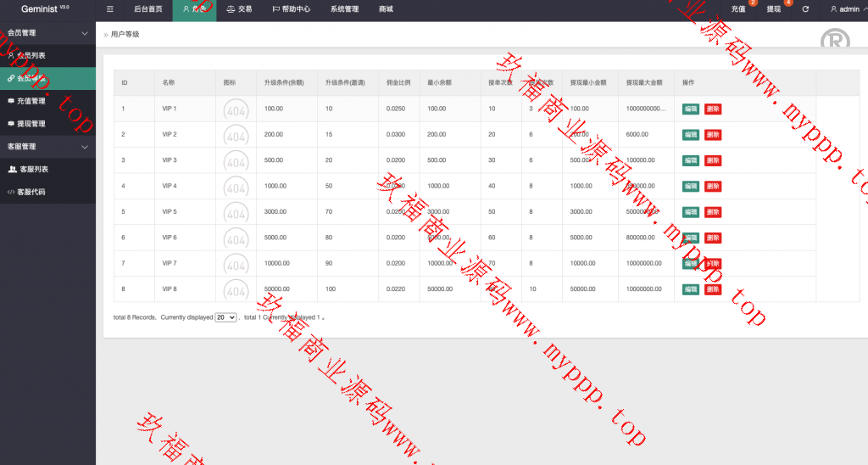Image resolution: width=868 pixels, height=465 pixels.
Task: Go to 系统管理 top menu
Action: 344,9
